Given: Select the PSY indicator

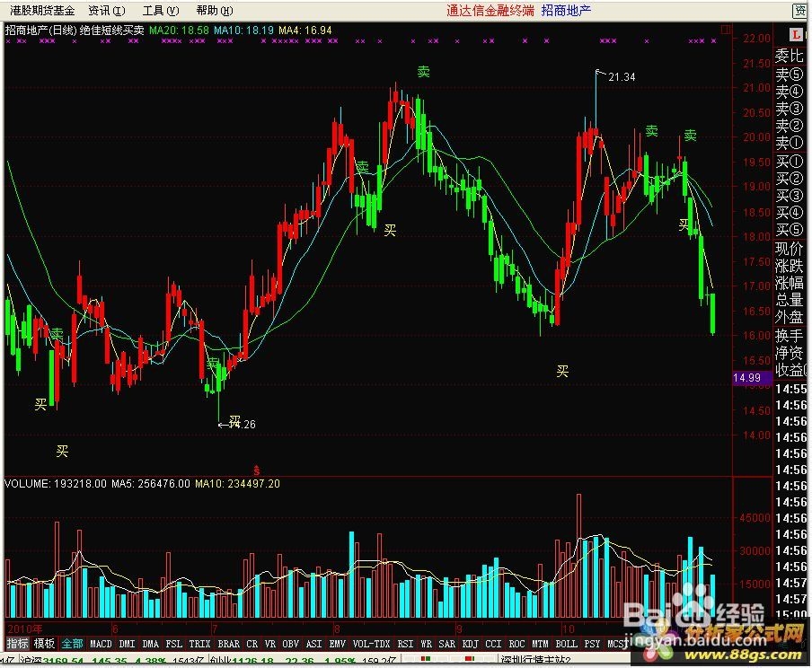Looking at the screenshot, I should click(x=592, y=644).
